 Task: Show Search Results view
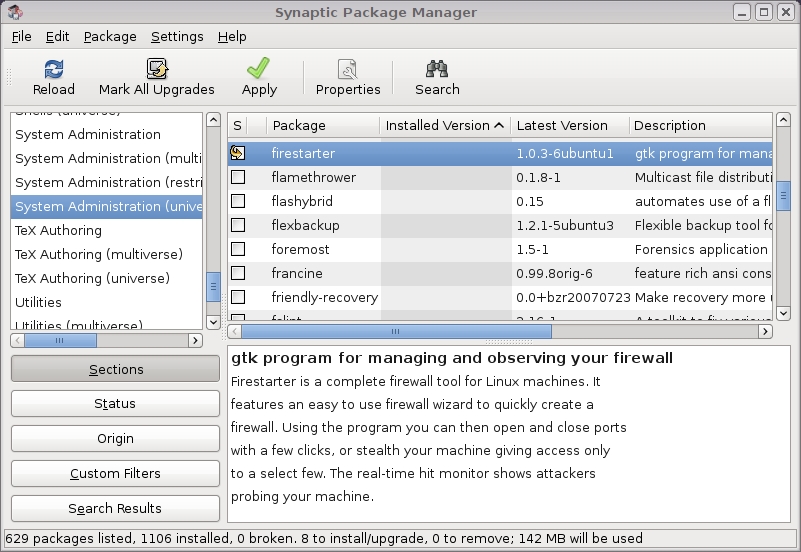click(x=115, y=509)
